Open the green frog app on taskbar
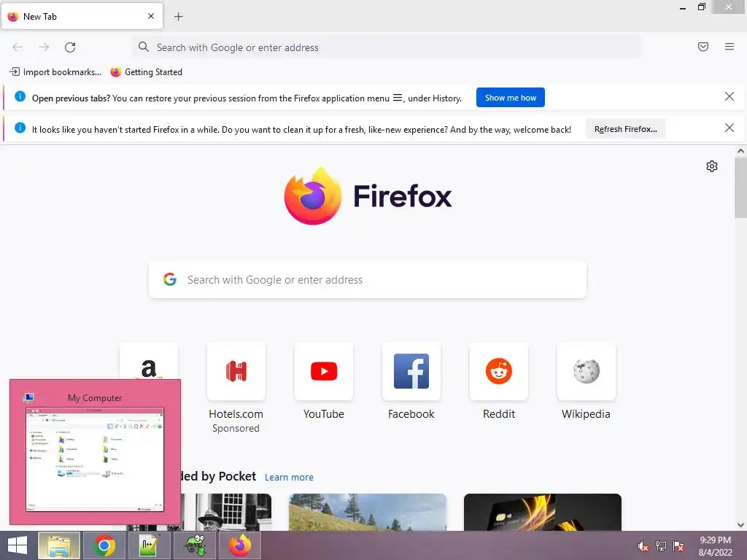 tap(195, 545)
